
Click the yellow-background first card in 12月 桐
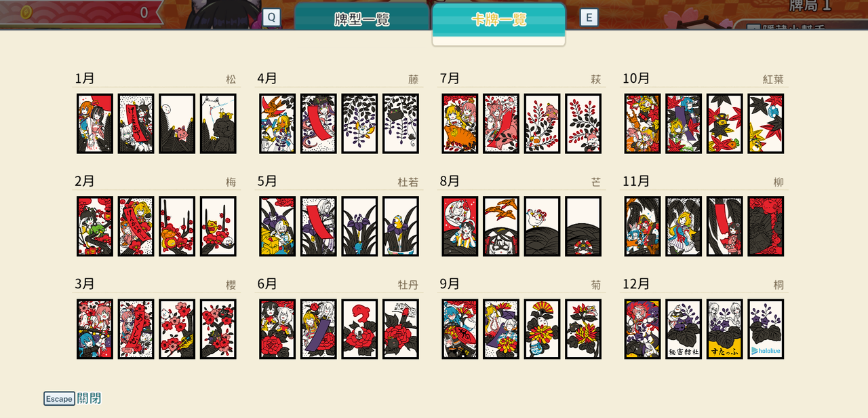coord(642,329)
